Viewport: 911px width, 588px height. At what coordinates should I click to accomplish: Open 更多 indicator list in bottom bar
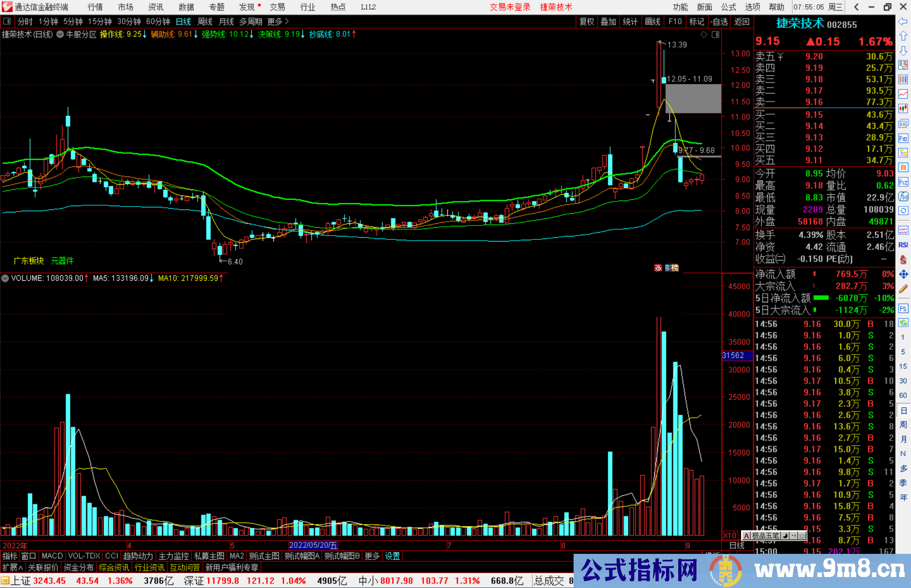pyautogui.click(x=372, y=556)
